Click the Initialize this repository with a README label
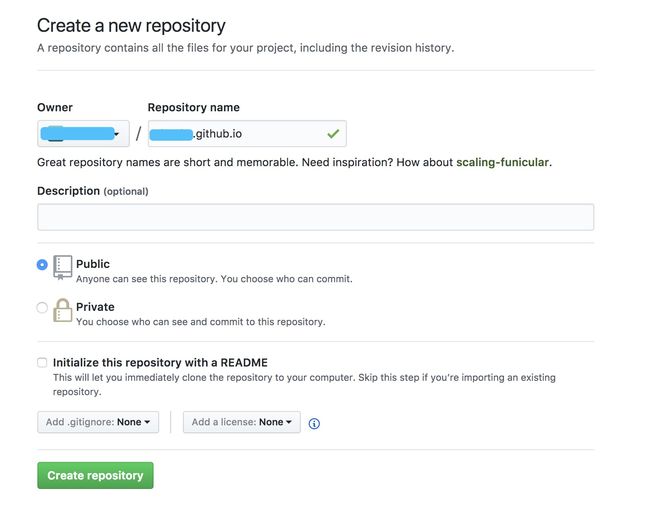The image size is (650, 512). point(160,363)
